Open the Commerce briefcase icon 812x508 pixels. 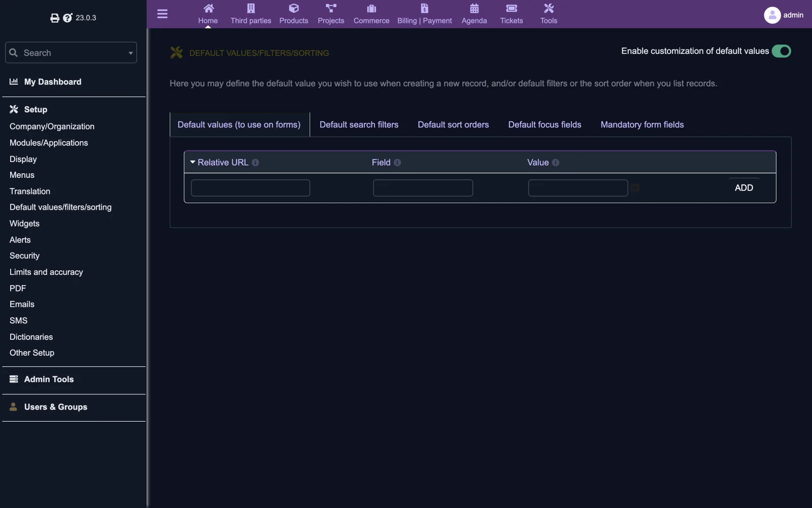click(x=371, y=8)
